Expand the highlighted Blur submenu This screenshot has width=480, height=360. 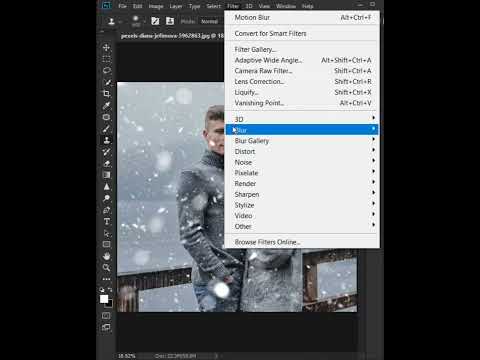click(302, 129)
